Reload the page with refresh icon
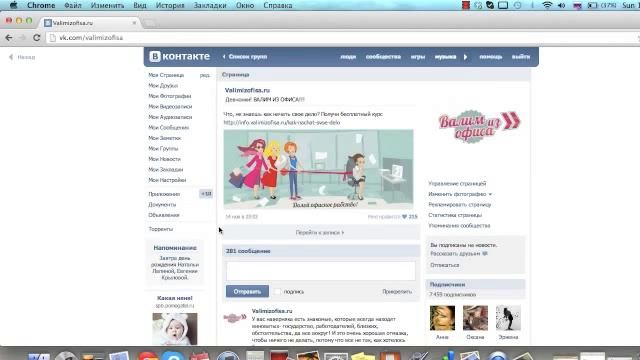 coord(36,38)
